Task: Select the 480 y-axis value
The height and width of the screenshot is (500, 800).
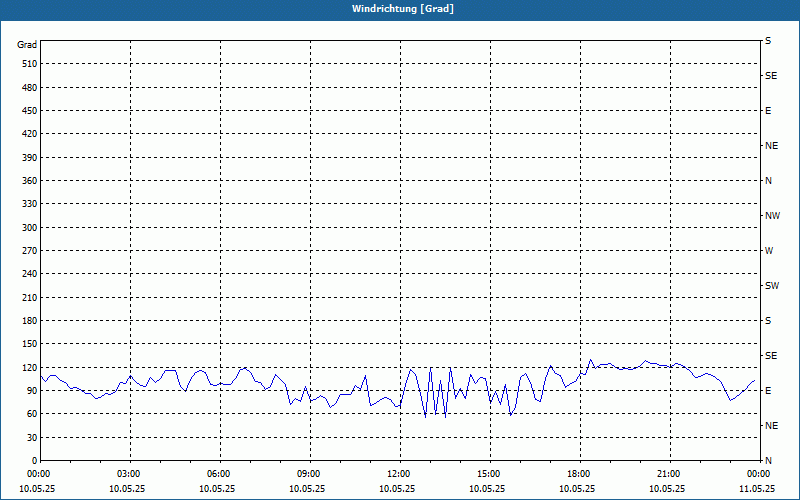Action: [x=30, y=88]
